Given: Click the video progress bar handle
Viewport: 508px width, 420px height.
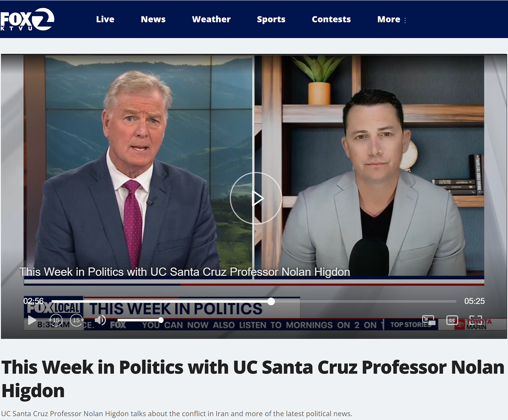Looking at the screenshot, I should click(x=271, y=301).
